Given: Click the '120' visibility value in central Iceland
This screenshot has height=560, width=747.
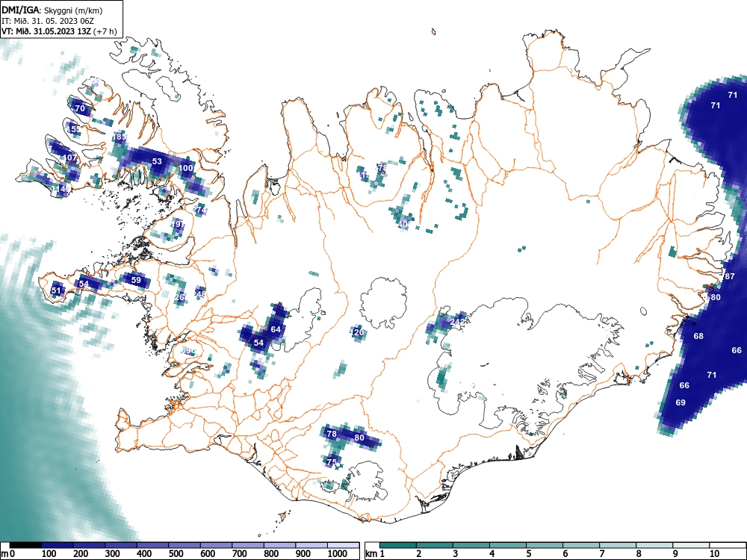Looking at the screenshot, I should pyautogui.click(x=357, y=332).
